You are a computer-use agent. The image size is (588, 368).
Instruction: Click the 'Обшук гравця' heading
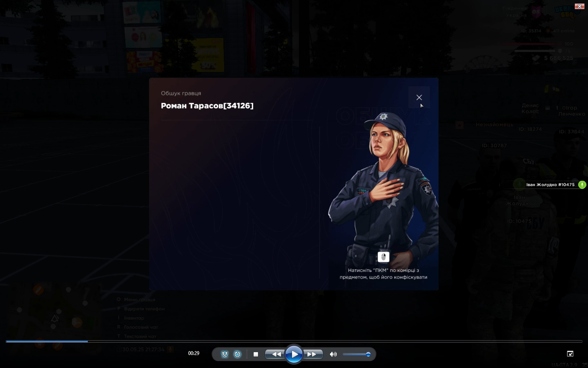(181, 93)
